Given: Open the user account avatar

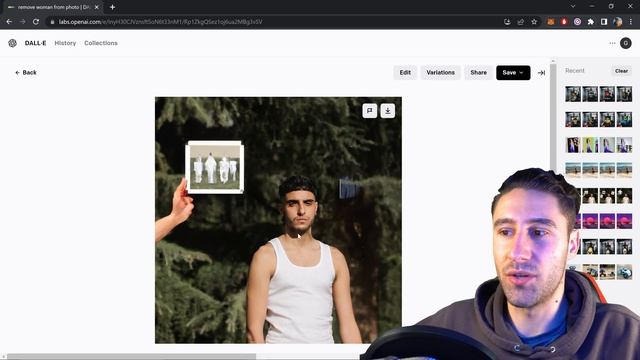Looking at the screenshot, I should coord(626,43).
